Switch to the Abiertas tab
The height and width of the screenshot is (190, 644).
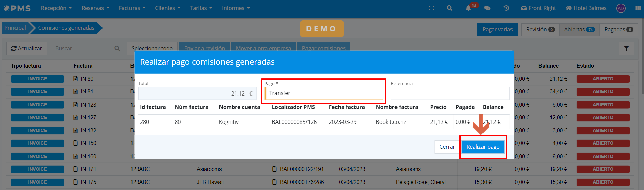coord(579,30)
